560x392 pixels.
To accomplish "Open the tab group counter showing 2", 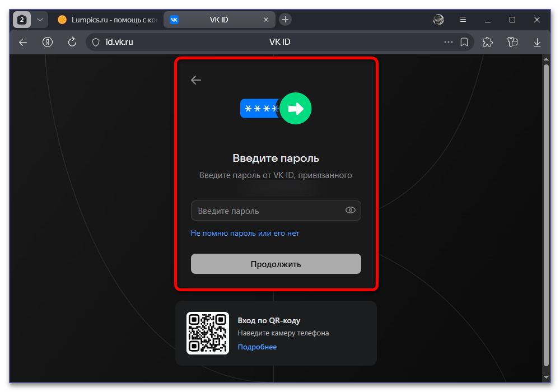I will click(x=22, y=20).
